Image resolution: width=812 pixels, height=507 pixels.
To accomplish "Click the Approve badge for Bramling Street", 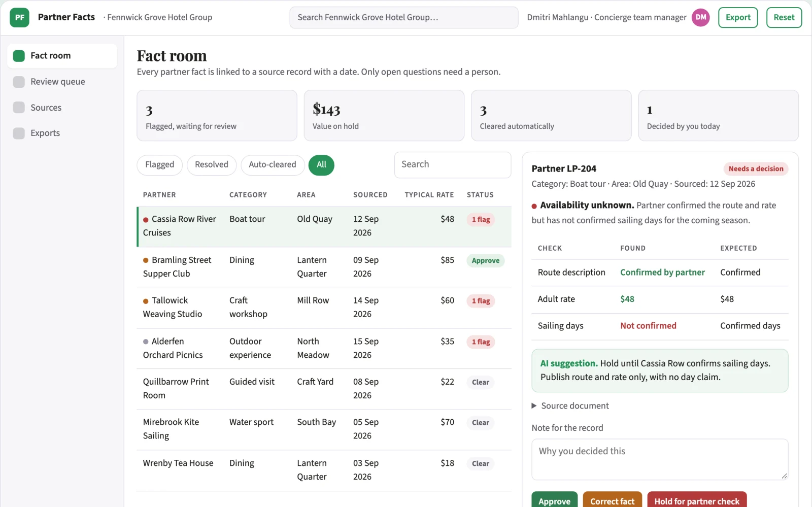I will point(485,260).
